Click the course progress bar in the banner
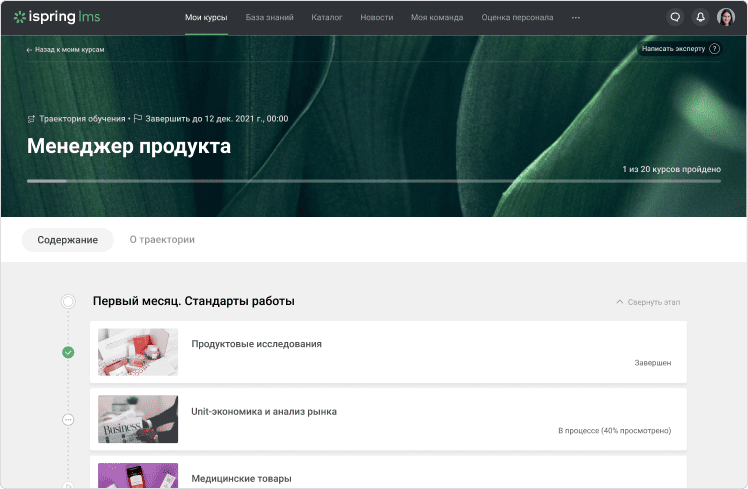This screenshot has width=748, height=489. [x=374, y=181]
